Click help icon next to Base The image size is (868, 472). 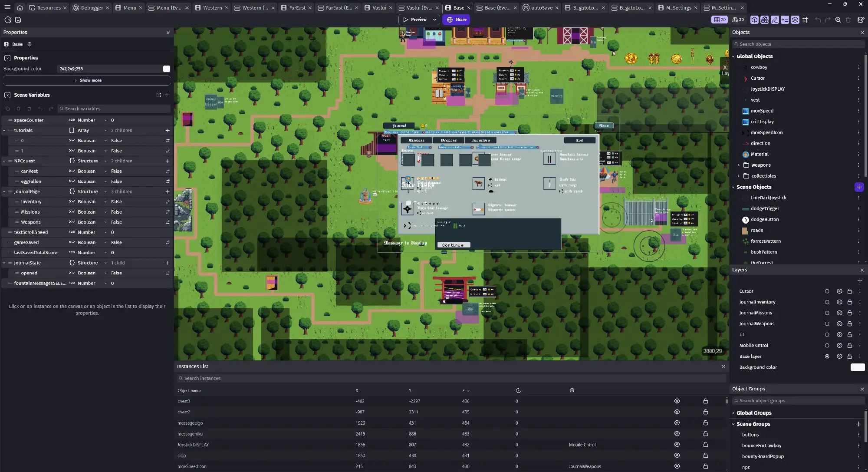30,44
